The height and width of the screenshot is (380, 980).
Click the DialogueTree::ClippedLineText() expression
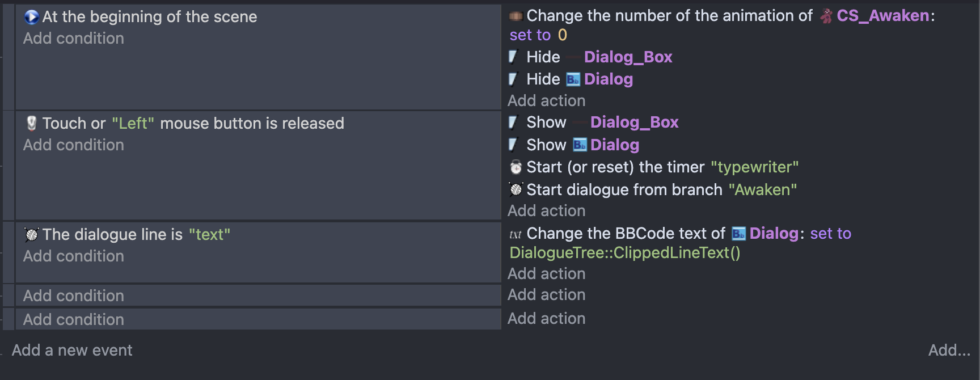tap(625, 253)
